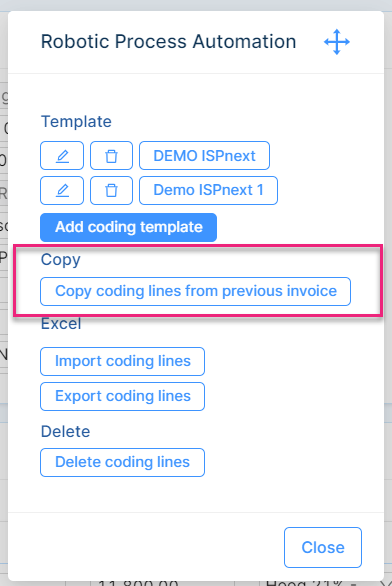Click the move dialog arrows icon
392x586 pixels.
point(337,42)
